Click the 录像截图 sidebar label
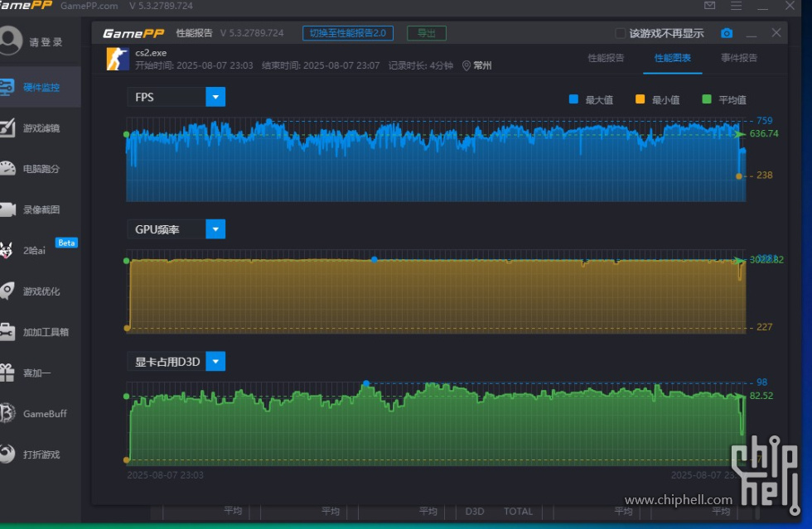The image size is (812, 529). coord(41,209)
